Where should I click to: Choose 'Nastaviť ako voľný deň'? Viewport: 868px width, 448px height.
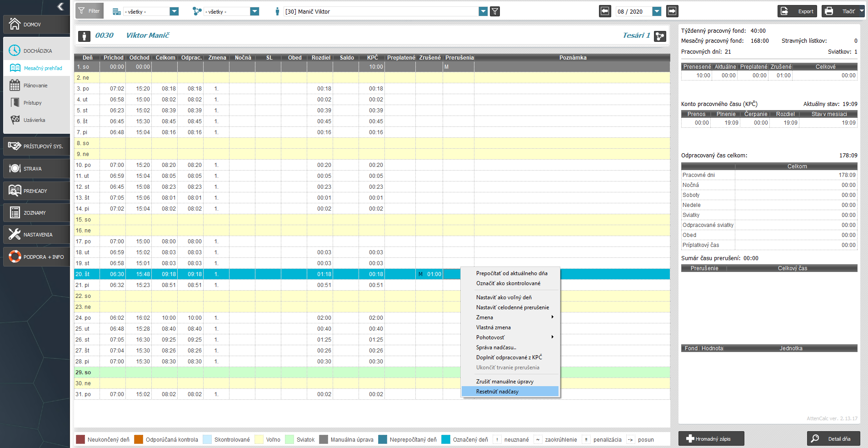coord(504,297)
